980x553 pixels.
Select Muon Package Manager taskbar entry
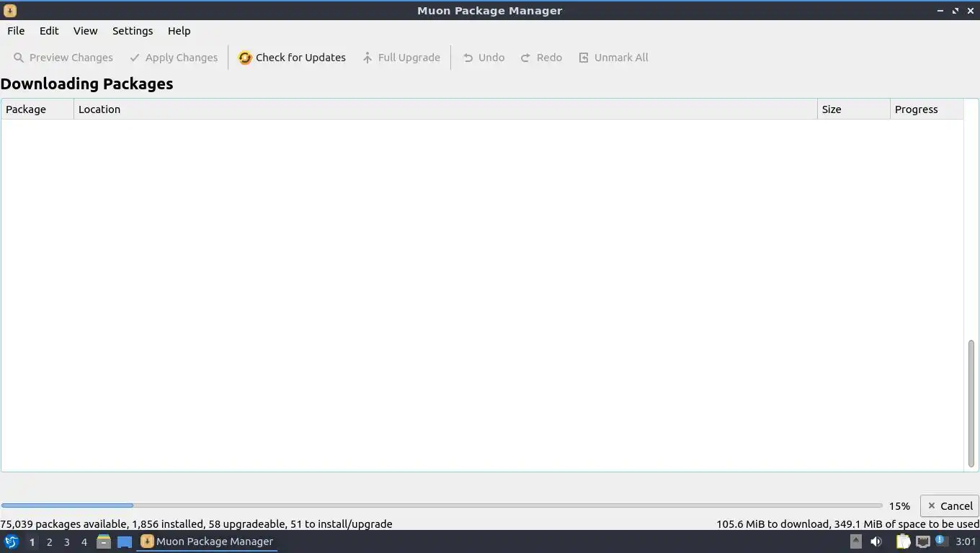[x=207, y=541]
